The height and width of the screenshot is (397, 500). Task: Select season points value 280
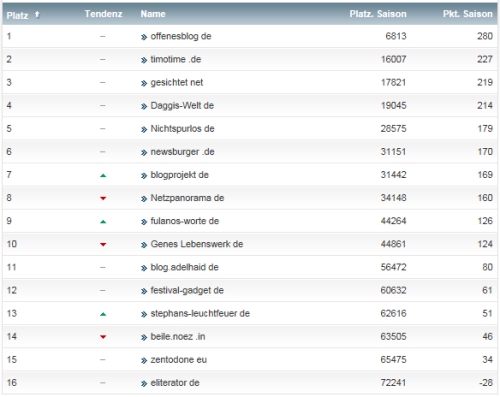(485, 36)
